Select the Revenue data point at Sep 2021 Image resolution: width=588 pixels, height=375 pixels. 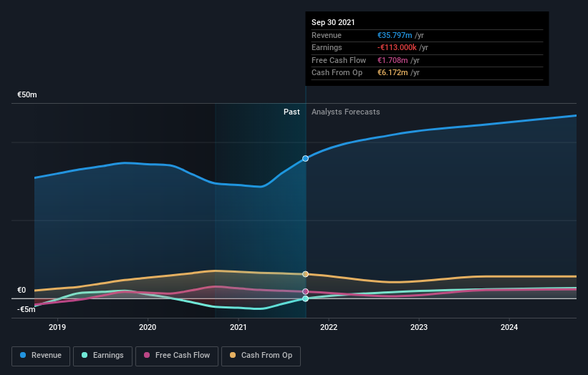(306, 158)
